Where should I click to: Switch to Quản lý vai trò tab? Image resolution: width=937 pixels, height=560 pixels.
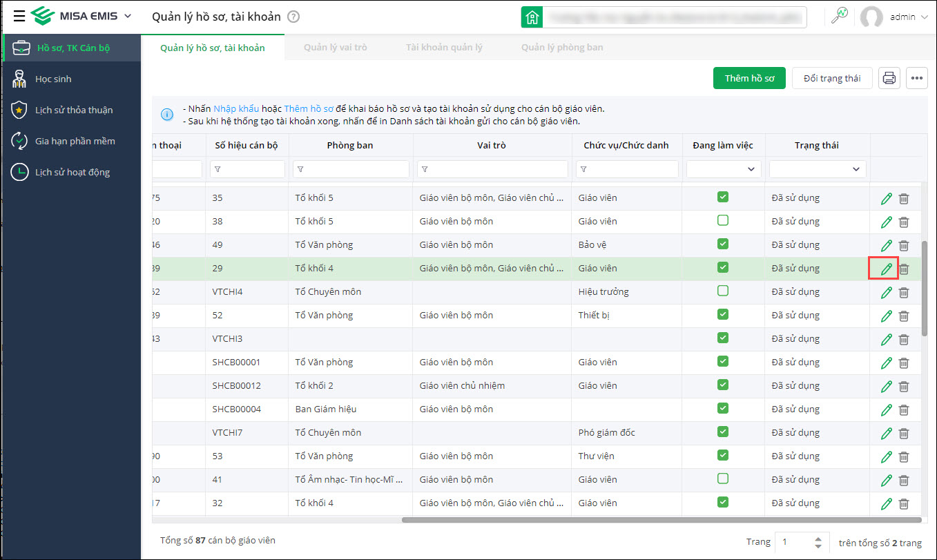(335, 48)
